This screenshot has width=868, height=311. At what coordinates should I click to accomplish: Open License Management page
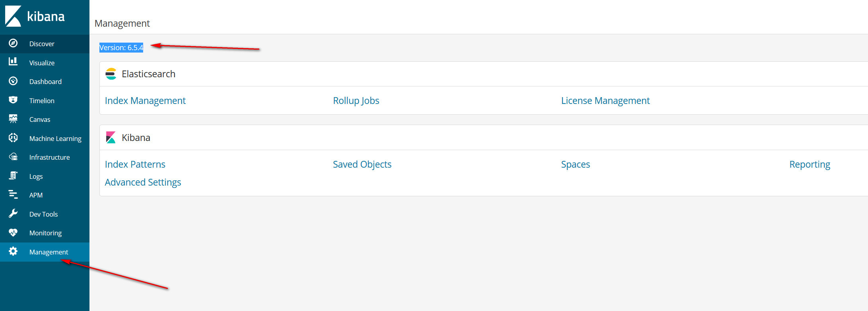pos(605,101)
